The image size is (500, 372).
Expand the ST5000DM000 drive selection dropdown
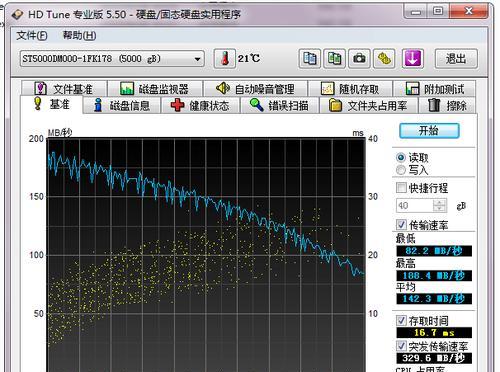point(112,59)
